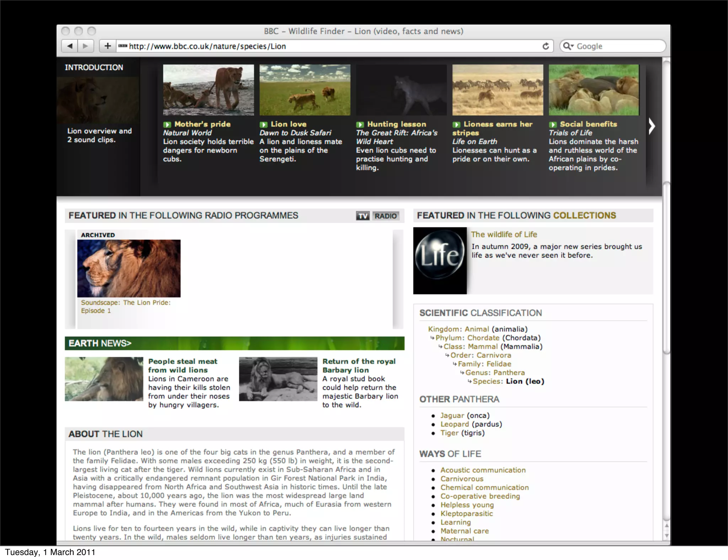The height and width of the screenshot is (560, 728).
Task: Read People steal meat from wild lions
Action: point(183,366)
